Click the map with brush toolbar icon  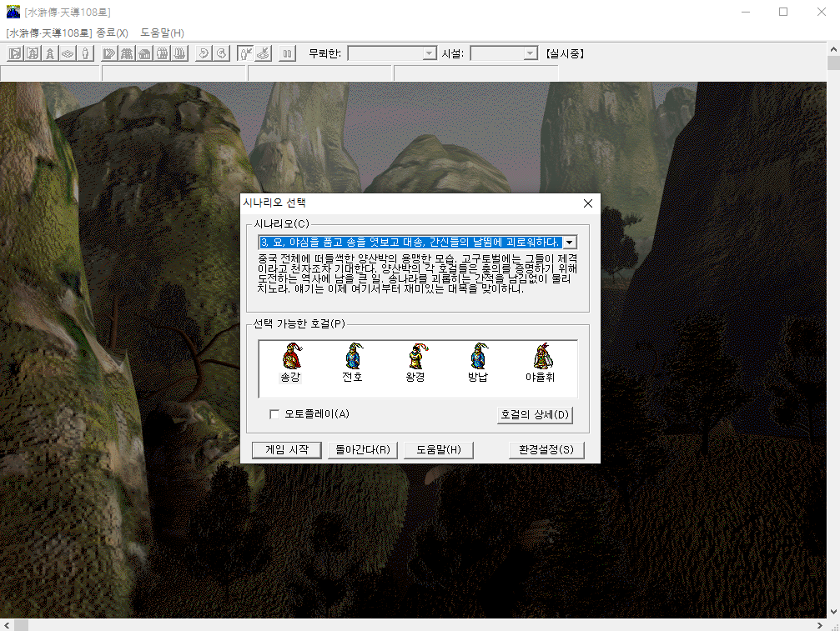pos(263,53)
